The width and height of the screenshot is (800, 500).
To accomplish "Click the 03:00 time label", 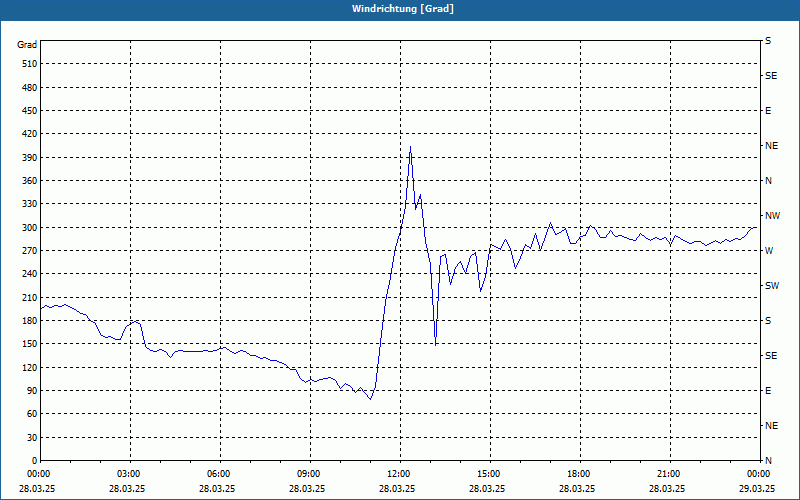I will 130,474.
